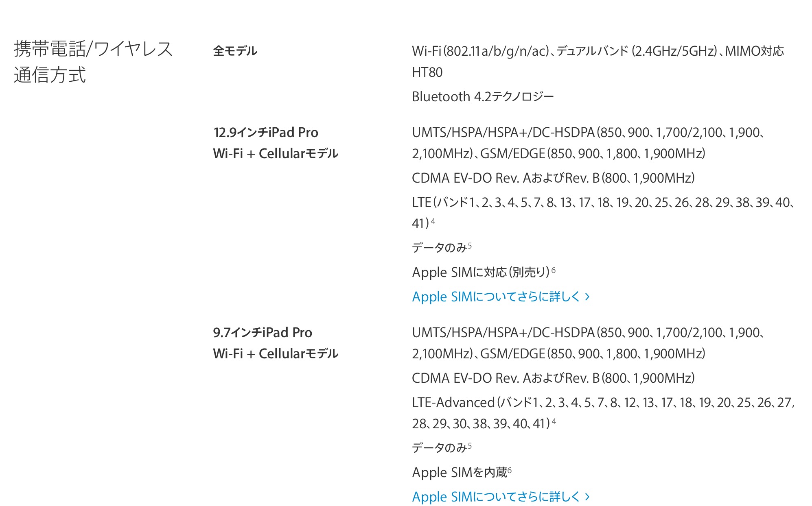Click the Bluetooth 4.2テクノロジー text
Screen dimensions: 812x506
483,97
